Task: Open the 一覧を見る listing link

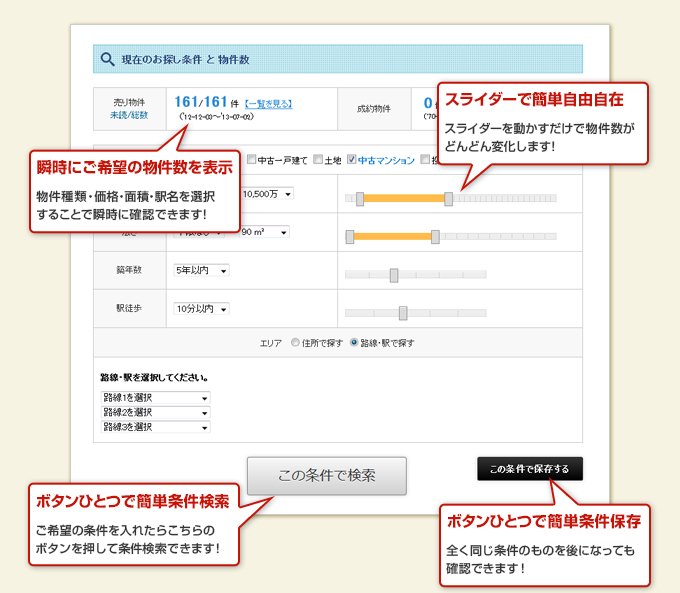Action: (269, 104)
